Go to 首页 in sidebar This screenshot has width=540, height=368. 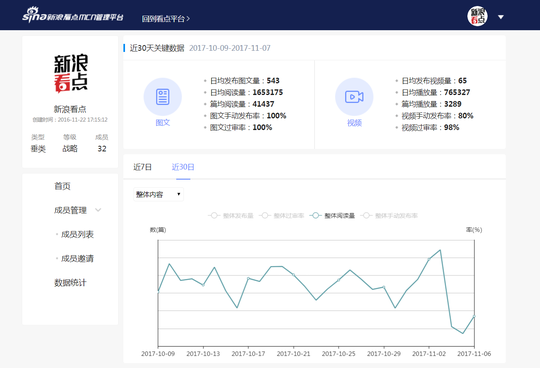coord(62,186)
